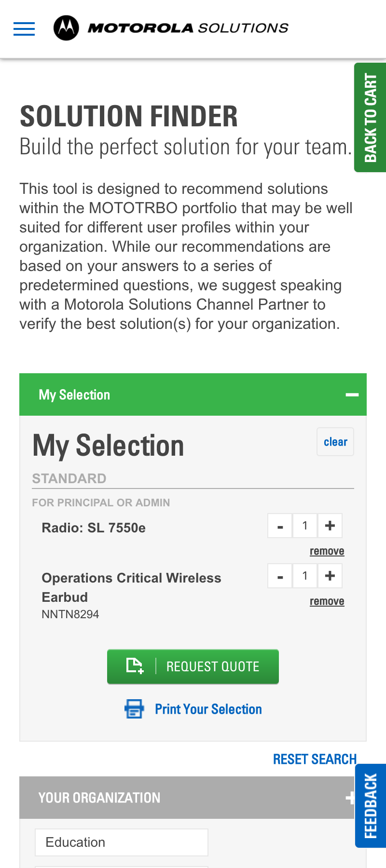386x868 pixels.
Task: Click the Request Quote button
Action: pyautogui.click(x=193, y=666)
